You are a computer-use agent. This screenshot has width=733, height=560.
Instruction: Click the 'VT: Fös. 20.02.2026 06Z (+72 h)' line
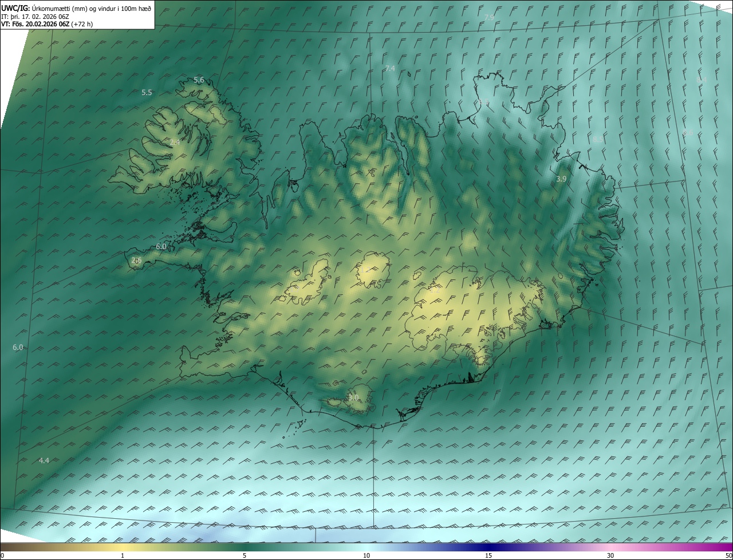[47, 24]
